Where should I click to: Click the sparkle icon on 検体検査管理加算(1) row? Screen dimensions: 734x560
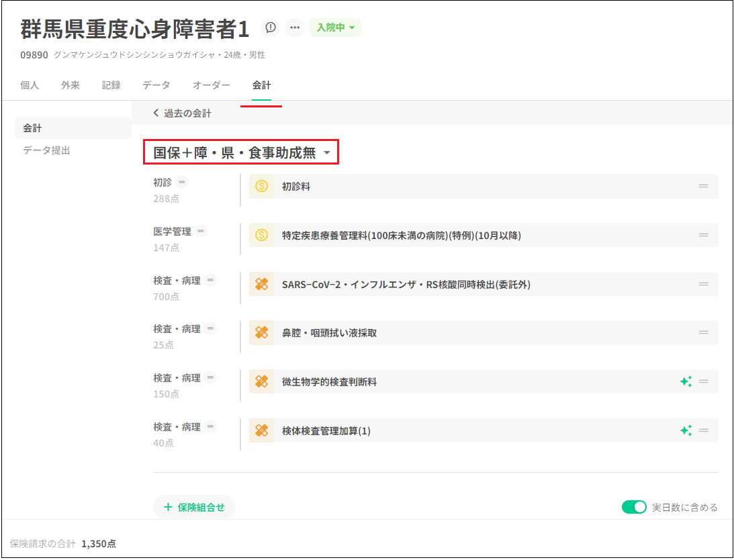click(x=686, y=431)
